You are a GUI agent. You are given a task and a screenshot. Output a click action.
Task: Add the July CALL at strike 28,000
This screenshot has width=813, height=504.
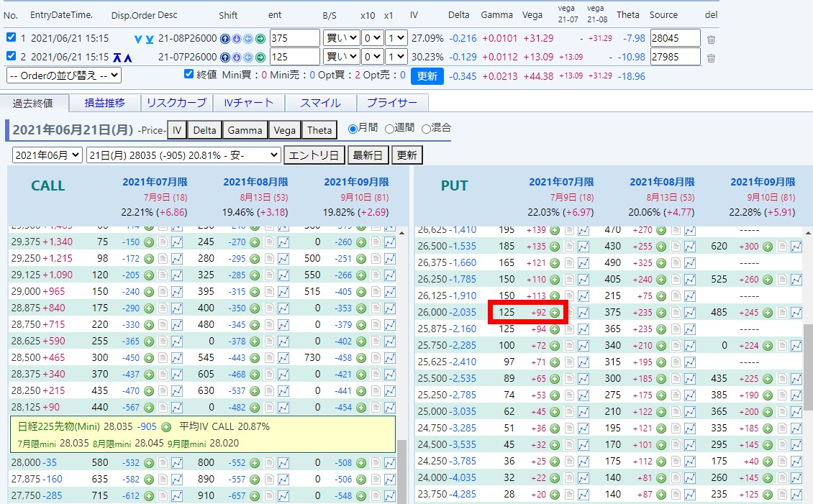click(x=149, y=462)
